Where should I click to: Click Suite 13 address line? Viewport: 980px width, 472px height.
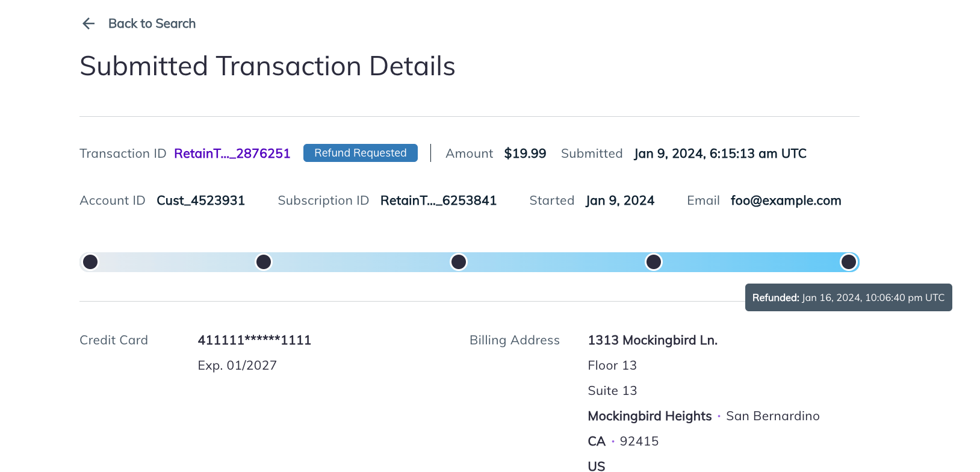[612, 391]
